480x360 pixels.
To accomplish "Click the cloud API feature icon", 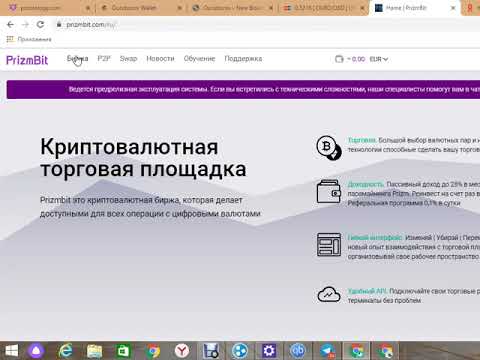I will coord(329,294).
